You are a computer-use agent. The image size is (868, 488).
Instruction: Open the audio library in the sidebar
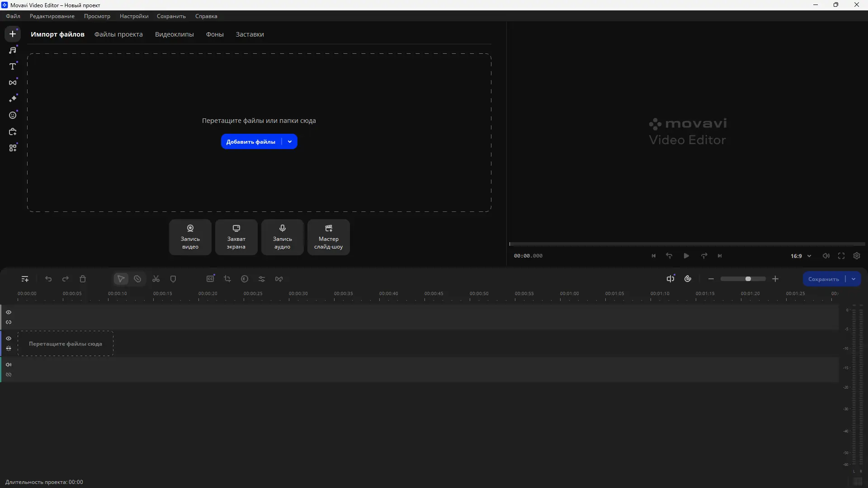pos(13,50)
